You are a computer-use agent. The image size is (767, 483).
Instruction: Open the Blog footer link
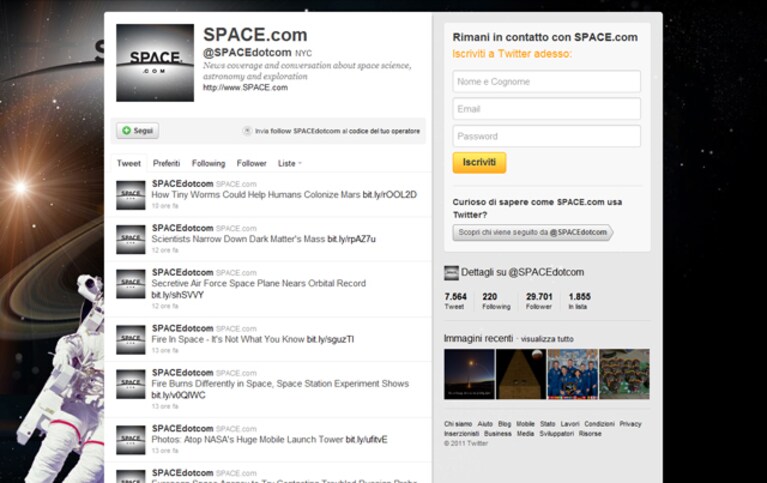[504, 424]
